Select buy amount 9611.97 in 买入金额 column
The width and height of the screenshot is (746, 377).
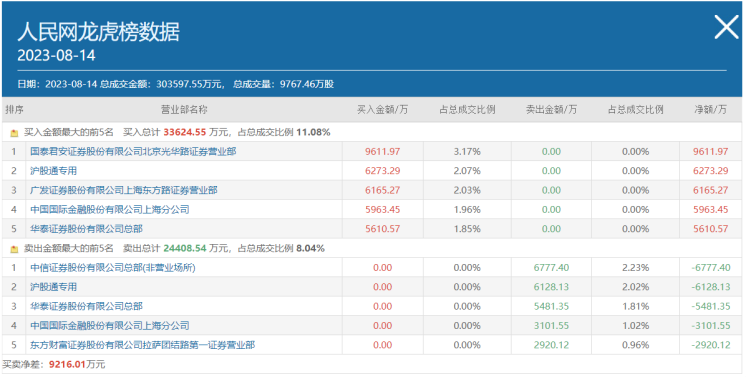click(383, 152)
